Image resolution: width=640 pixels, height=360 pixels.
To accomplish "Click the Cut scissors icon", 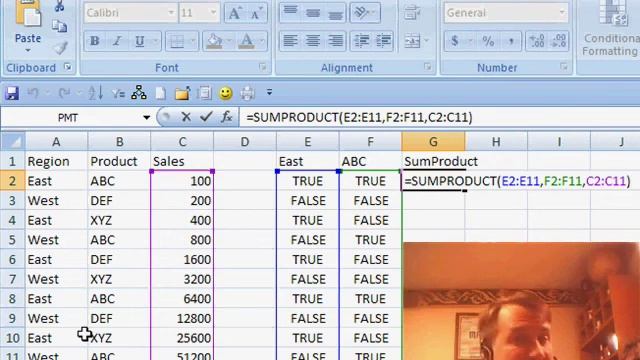I will tap(60, 6).
